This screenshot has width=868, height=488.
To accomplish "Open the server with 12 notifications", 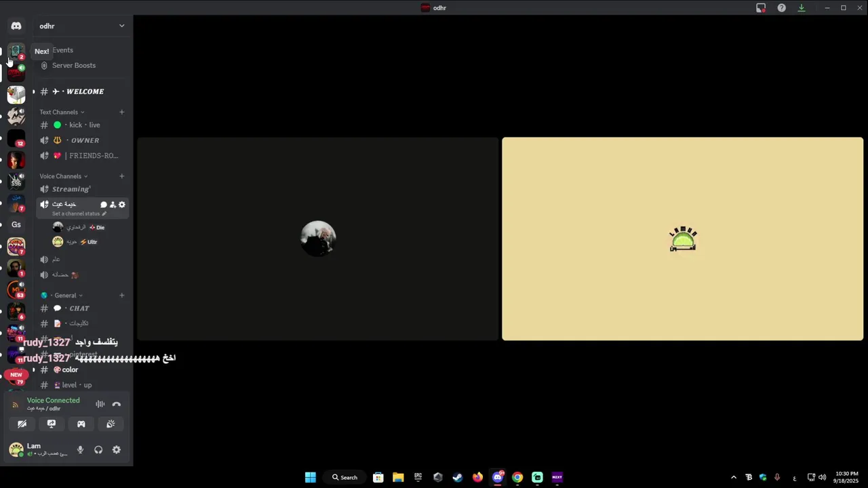I will [x=16, y=138].
